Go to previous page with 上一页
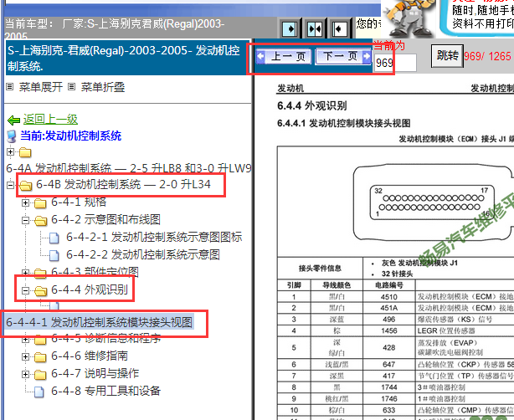 pos(284,56)
